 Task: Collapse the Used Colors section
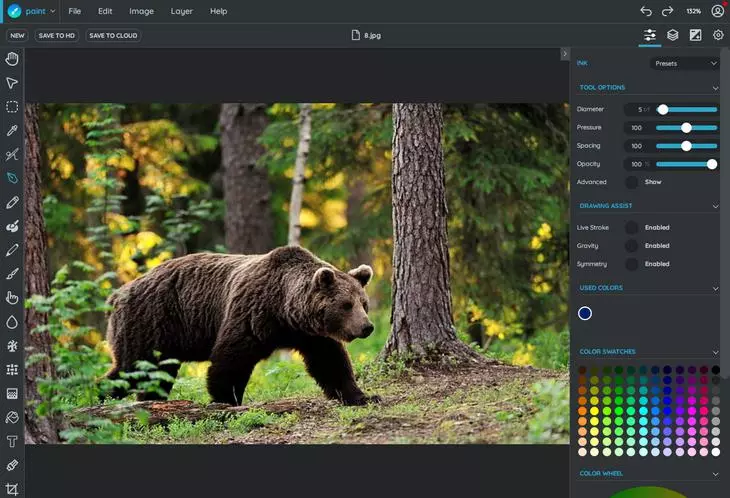coord(715,289)
